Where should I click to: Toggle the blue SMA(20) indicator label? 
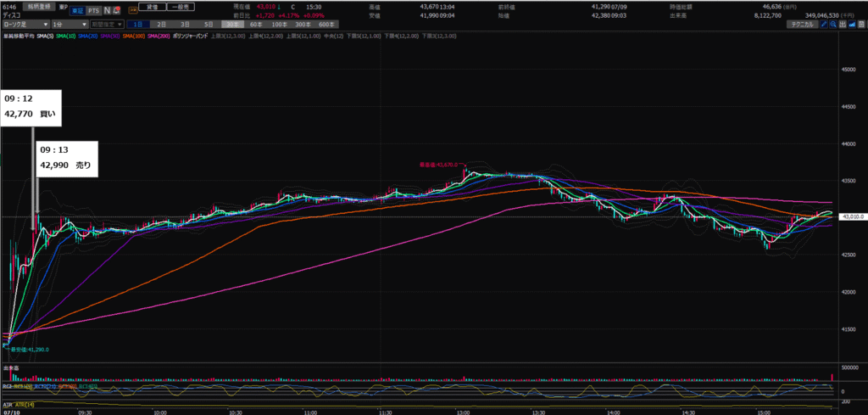click(x=87, y=36)
